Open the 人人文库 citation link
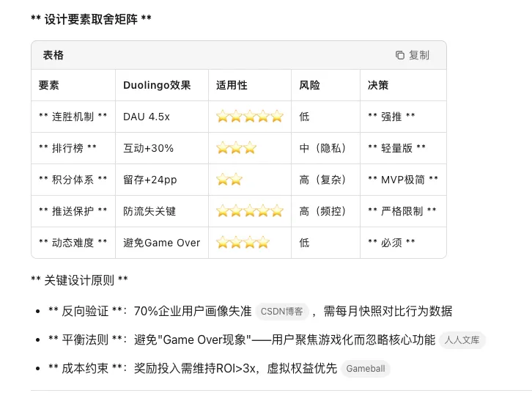This screenshot has width=532, height=393. [462, 339]
